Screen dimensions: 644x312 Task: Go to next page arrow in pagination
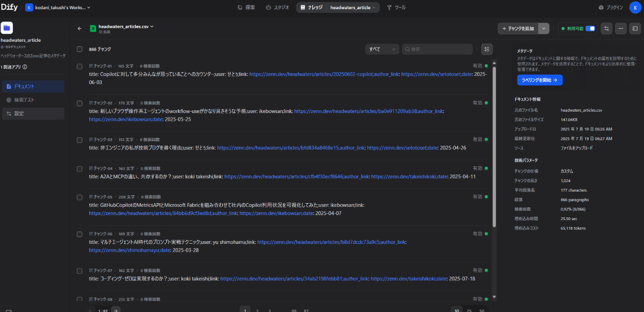(116, 311)
